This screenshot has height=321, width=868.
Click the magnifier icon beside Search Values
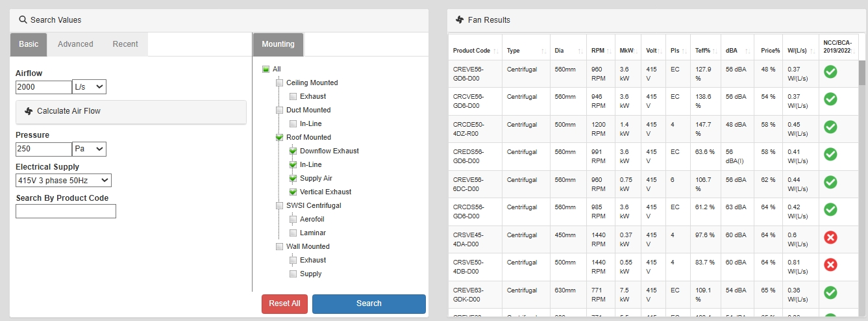point(23,20)
